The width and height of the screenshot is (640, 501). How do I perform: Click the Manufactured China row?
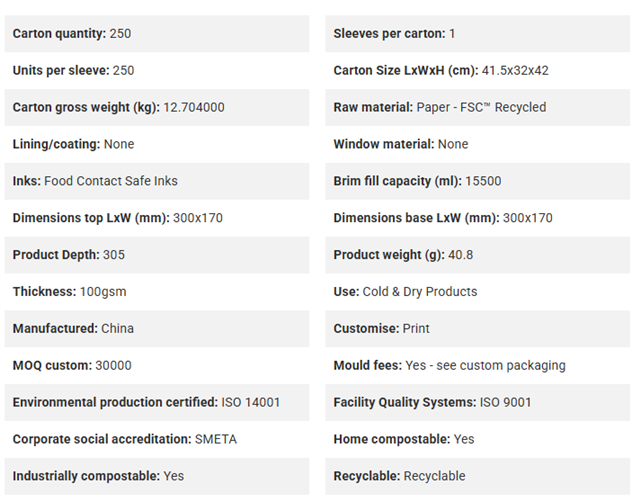click(157, 329)
